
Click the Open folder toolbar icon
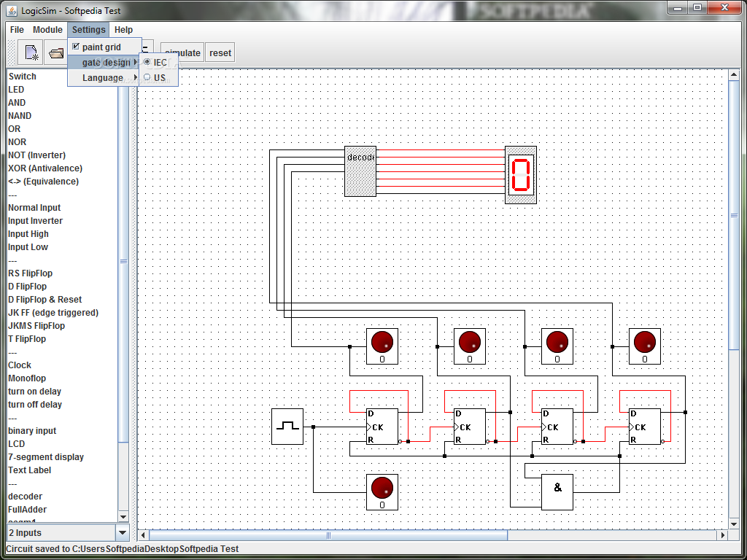(x=55, y=52)
